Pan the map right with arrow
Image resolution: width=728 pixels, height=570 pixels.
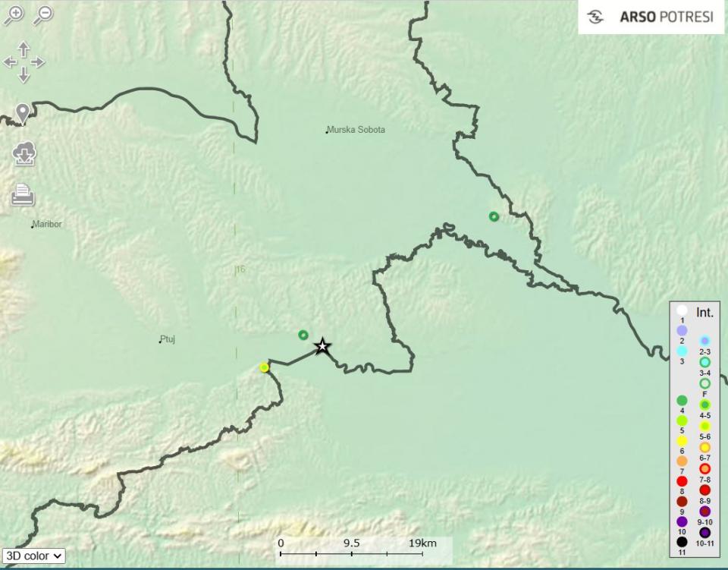38,62
